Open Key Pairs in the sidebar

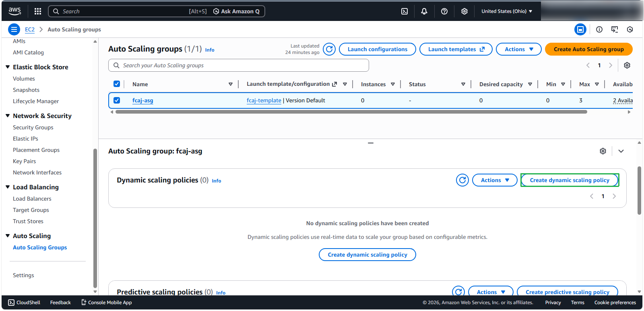(x=24, y=161)
